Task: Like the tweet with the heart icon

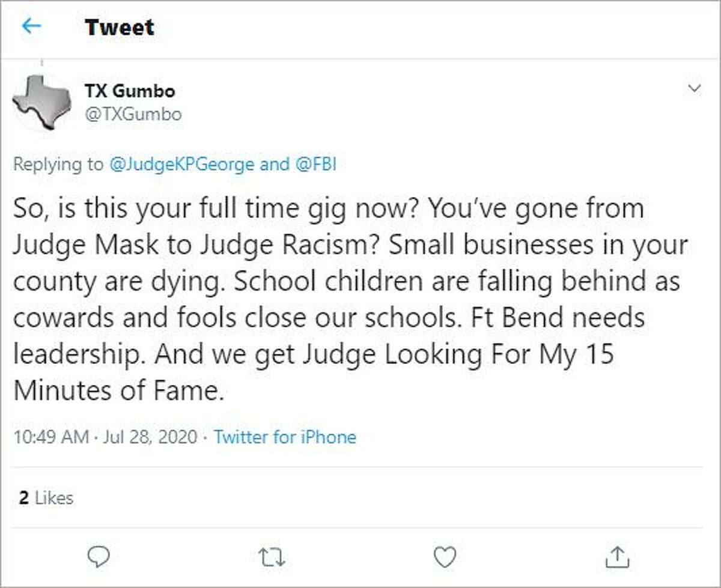Action: (x=445, y=556)
